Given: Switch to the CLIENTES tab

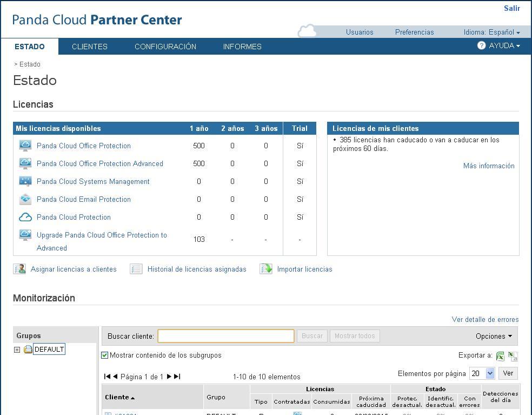Looking at the screenshot, I should [90, 47].
